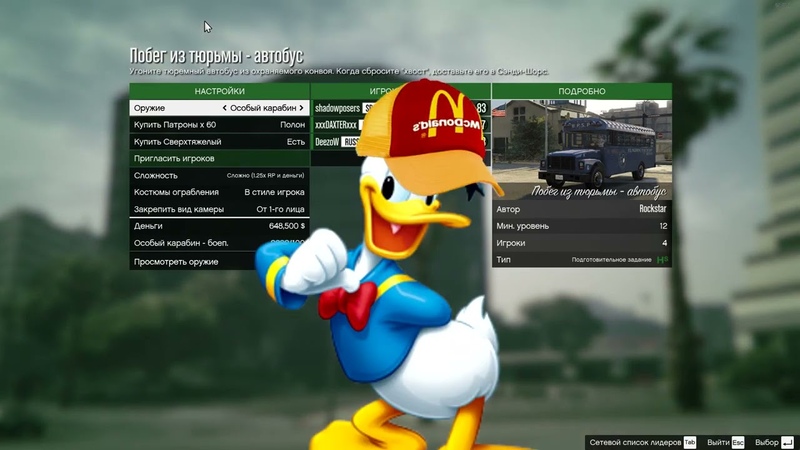Select Закрепить вид камеры setting row

(x=219, y=209)
